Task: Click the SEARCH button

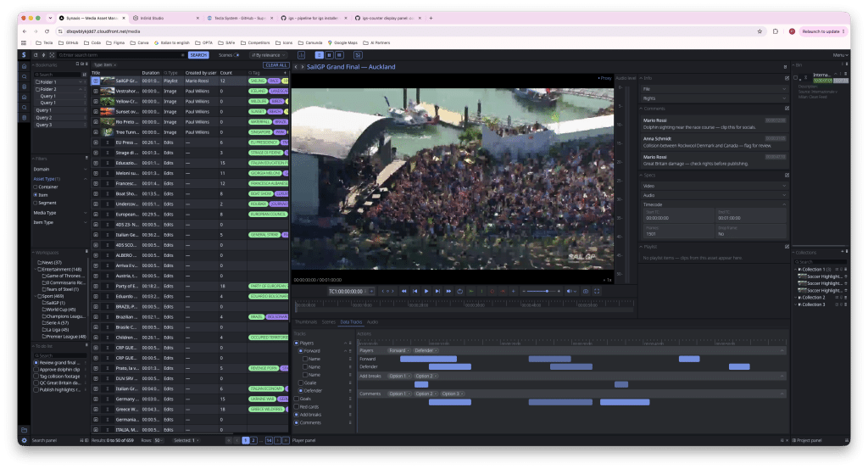Action: pos(198,55)
